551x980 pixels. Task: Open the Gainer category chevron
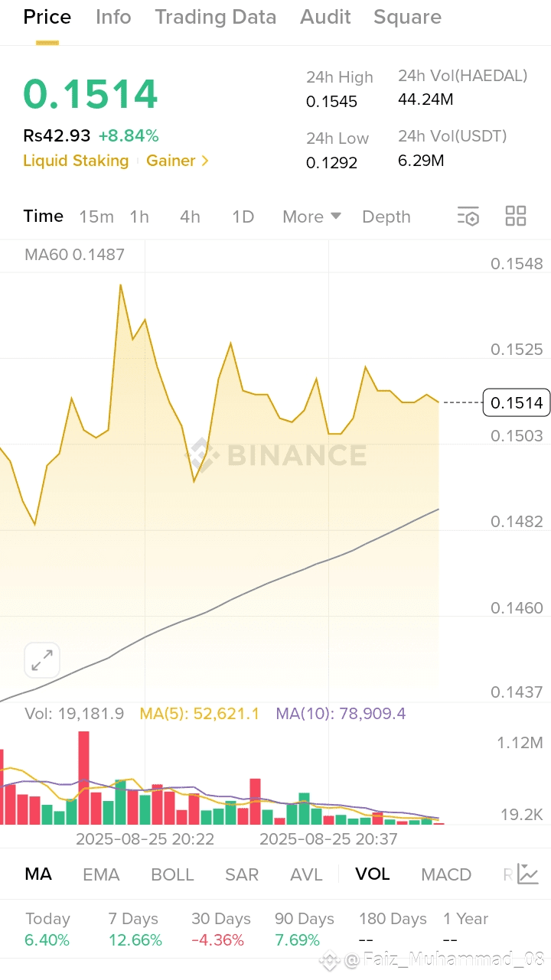pos(204,161)
